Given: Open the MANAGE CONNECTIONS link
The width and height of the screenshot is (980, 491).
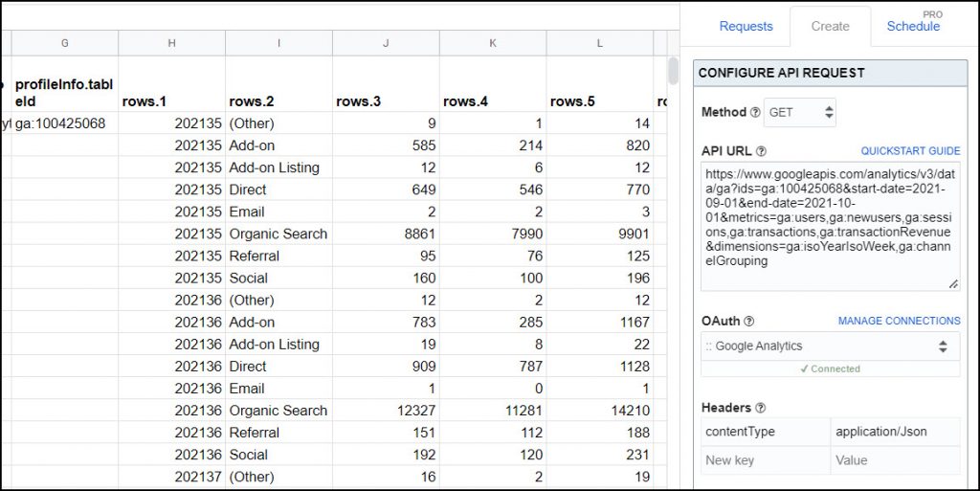Looking at the screenshot, I should click(x=900, y=321).
